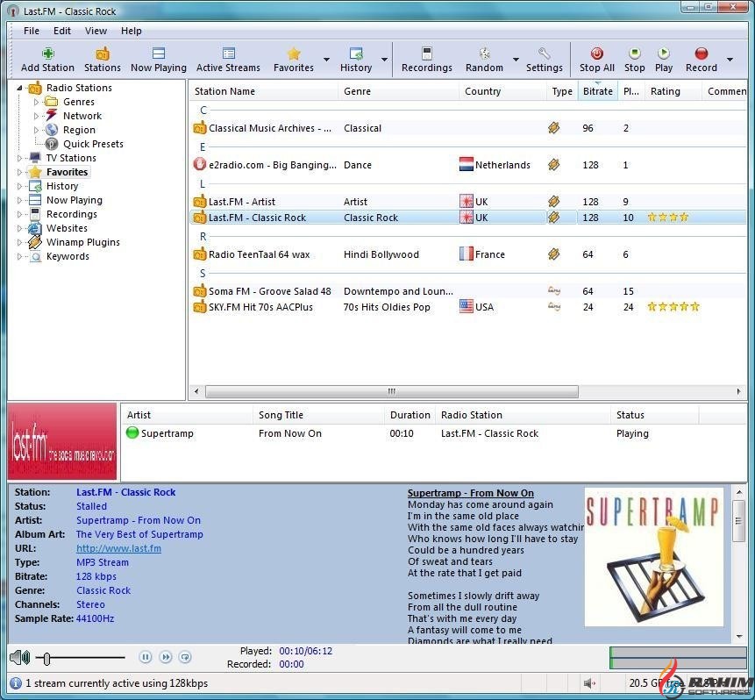Open the View menu
This screenshot has height=700, width=755.
96,31
